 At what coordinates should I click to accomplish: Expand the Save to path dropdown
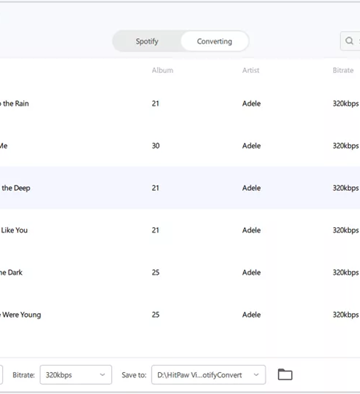point(208,375)
